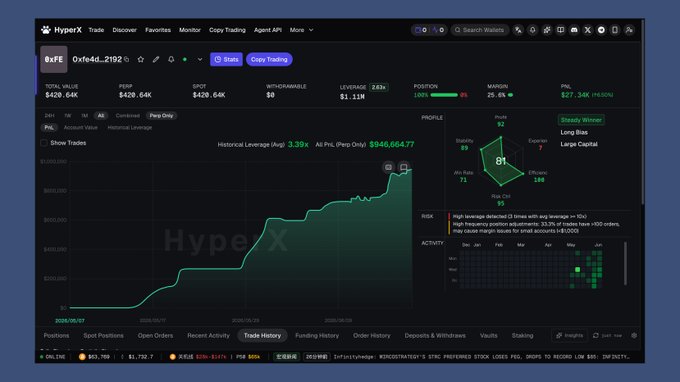680x382 pixels.
Task: Click the Bitcoin price ticker $63,769
Action: [x=94, y=357]
